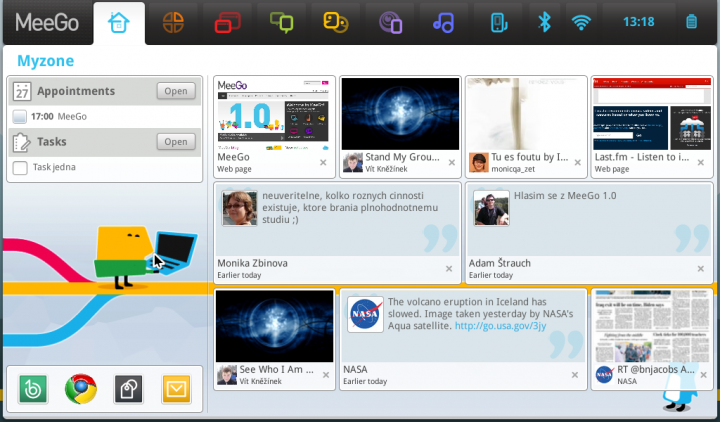Click Adam Štrauch's avatar photo
This screenshot has width=720, height=422.
click(x=491, y=208)
